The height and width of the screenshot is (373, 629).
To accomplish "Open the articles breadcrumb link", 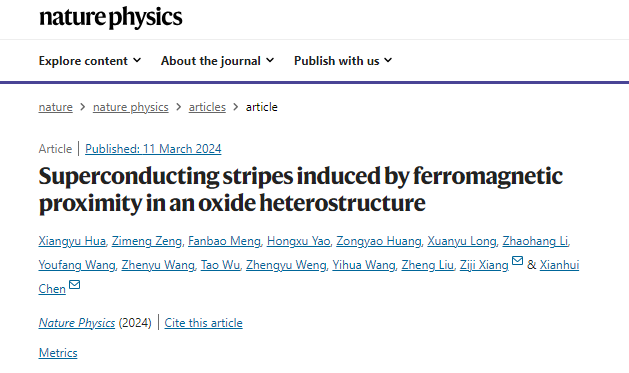I will [x=207, y=107].
